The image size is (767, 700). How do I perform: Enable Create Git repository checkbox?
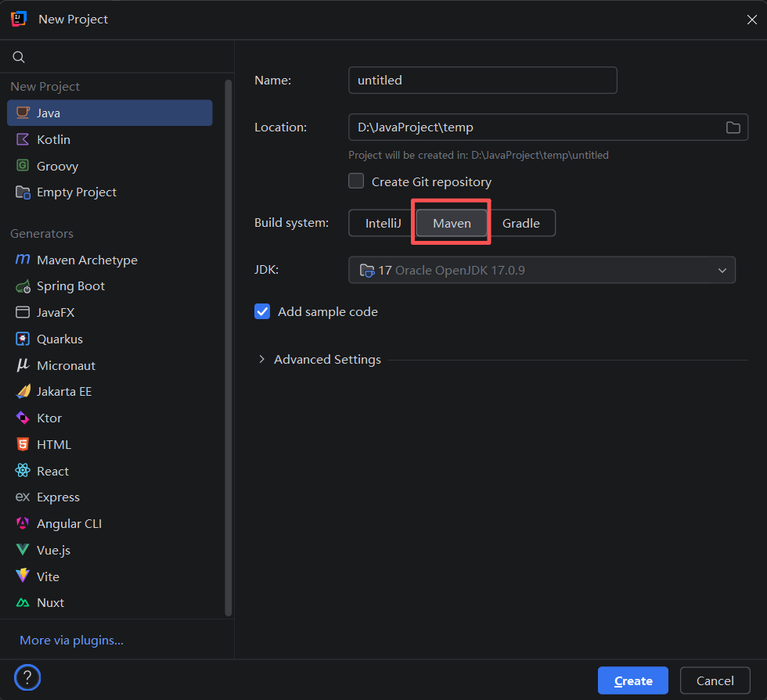click(x=356, y=181)
